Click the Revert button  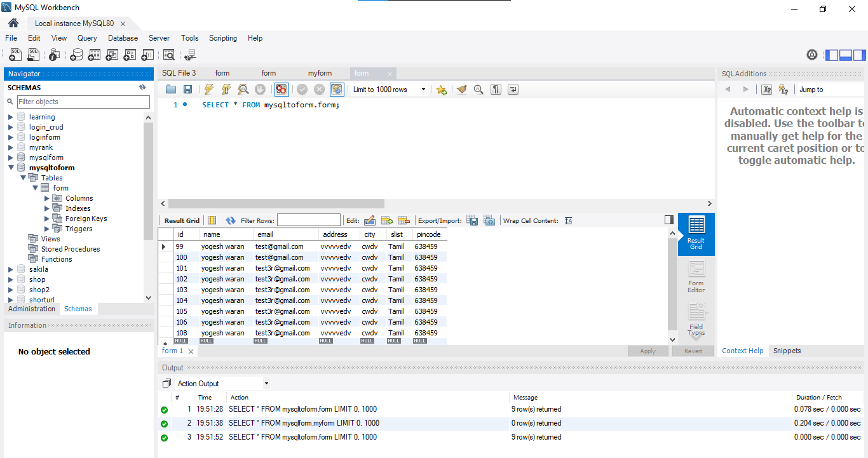693,351
